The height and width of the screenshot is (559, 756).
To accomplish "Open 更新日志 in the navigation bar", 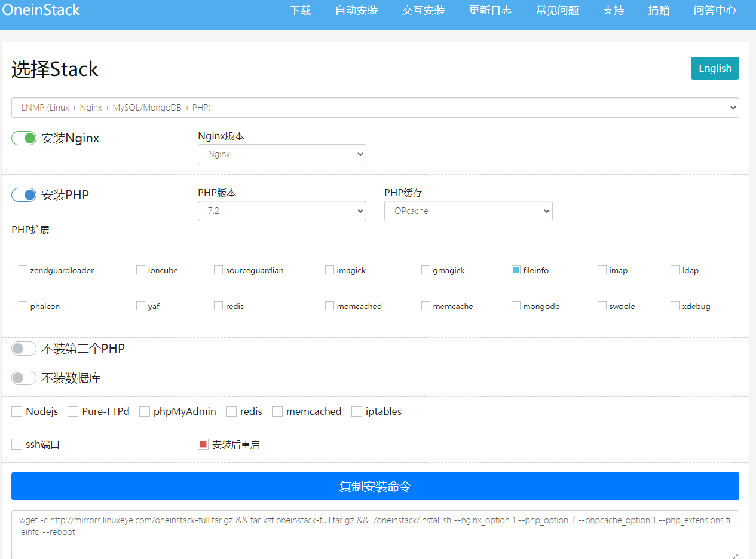I will coord(491,10).
